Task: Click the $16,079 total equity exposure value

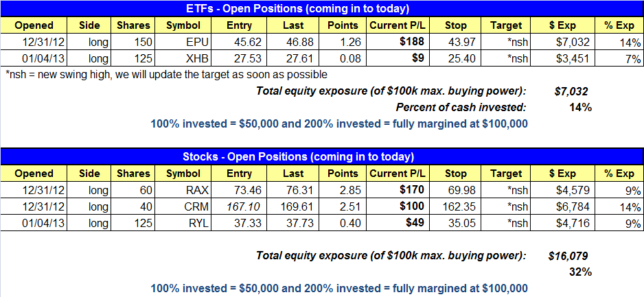Action: pos(568,256)
